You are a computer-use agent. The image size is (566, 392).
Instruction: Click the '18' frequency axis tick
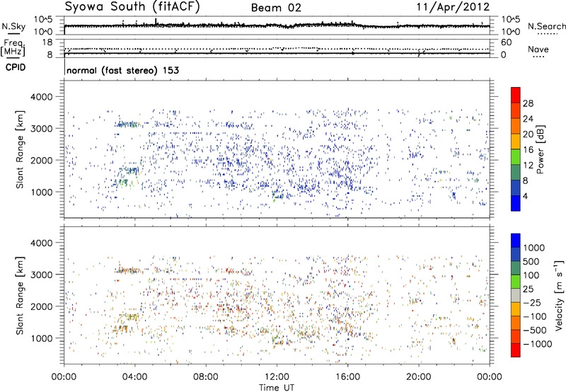47,42
